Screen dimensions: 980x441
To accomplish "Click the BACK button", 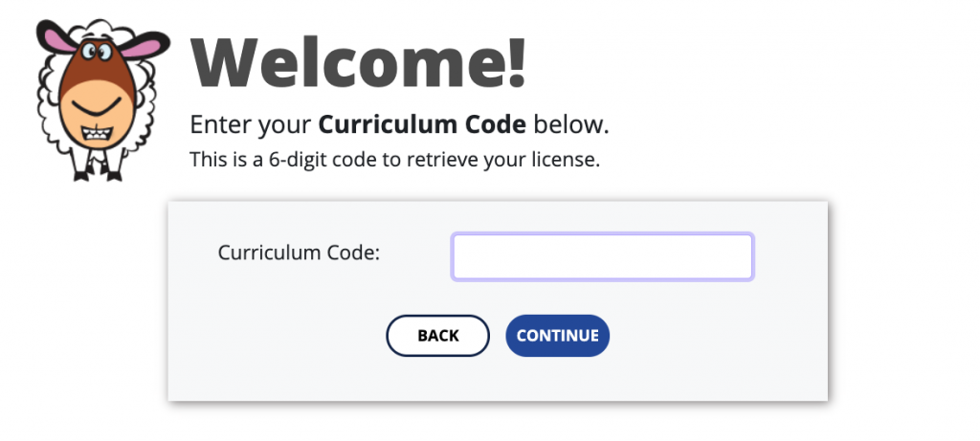I will pyautogui.click(x=437, y=336).
